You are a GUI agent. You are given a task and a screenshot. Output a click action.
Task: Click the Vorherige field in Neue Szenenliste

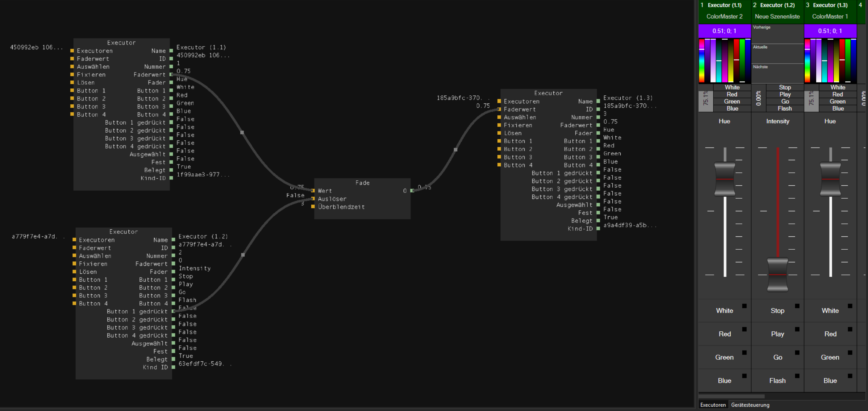click(x=777, y=34)
